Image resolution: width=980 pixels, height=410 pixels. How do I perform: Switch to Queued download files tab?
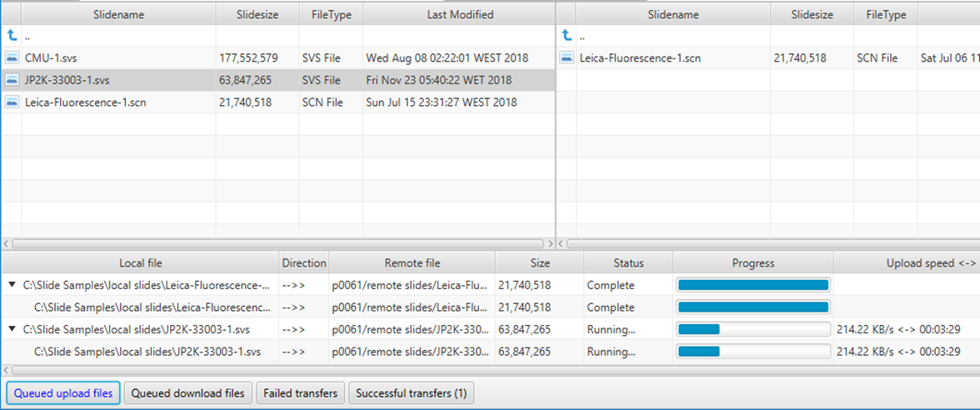187,392
